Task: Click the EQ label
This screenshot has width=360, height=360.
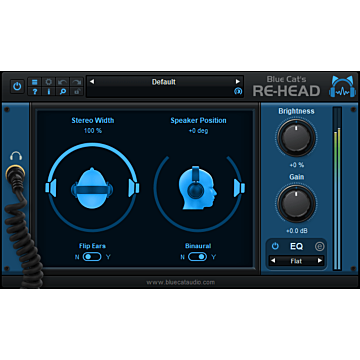Action: (x=296, y=246)
